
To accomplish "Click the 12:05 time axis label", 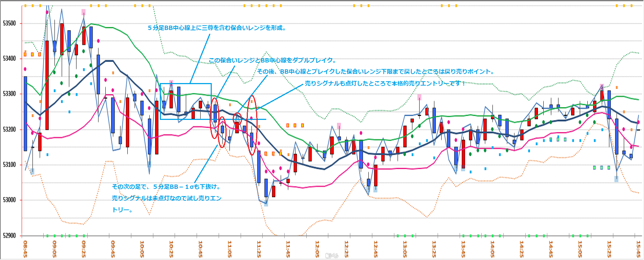I will [x=317, y=249].
